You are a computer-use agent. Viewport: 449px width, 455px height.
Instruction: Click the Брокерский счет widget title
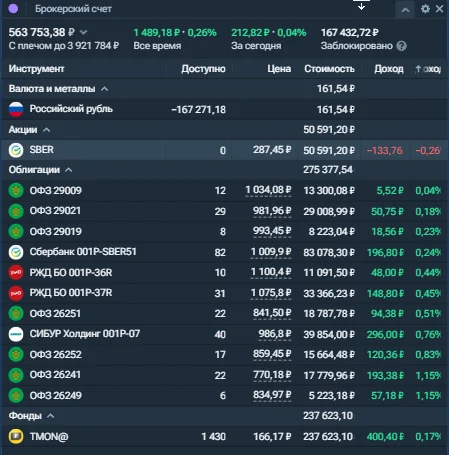[x=73, y=9]
